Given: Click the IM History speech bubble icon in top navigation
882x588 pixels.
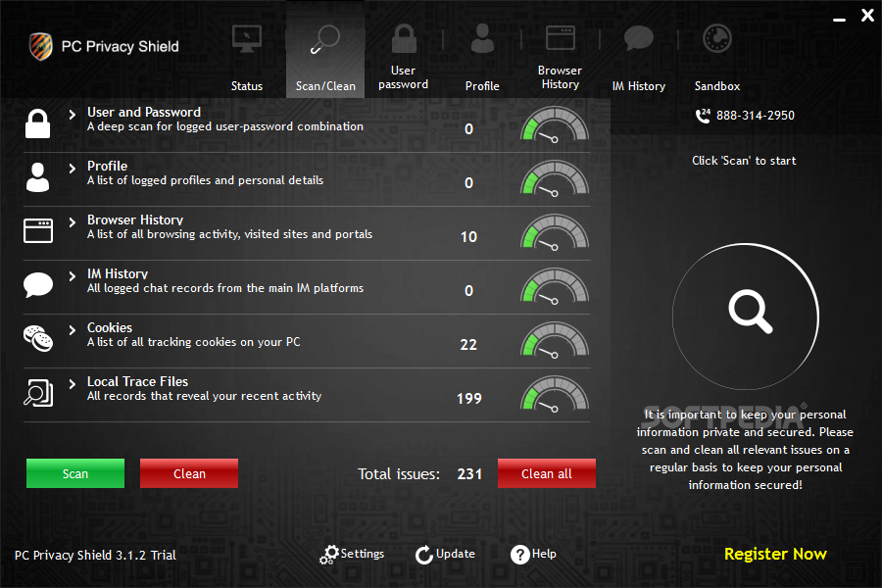Looking at the screenshot, I should click(x=638, y=38).
